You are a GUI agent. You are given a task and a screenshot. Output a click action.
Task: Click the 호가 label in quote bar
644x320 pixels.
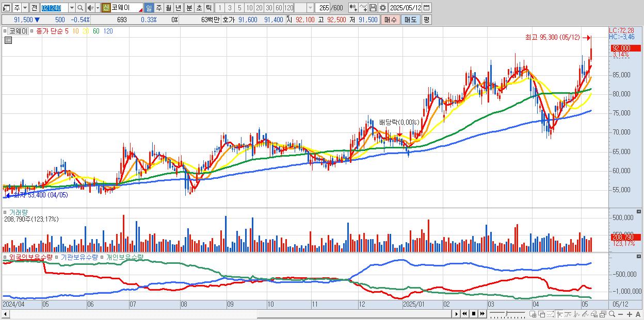pos(228,20)
